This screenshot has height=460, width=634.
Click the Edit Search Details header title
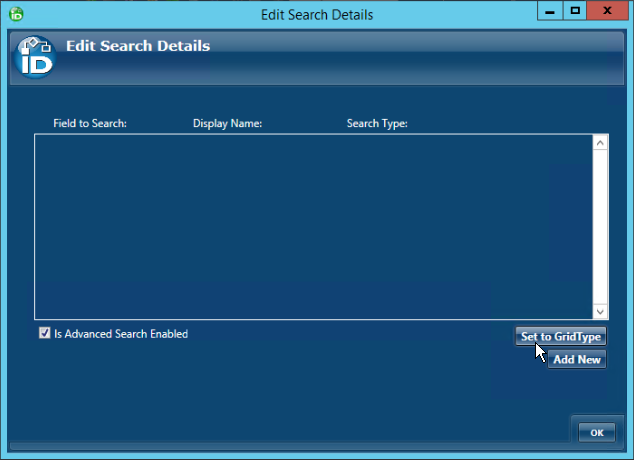click(x=138, y=46)
